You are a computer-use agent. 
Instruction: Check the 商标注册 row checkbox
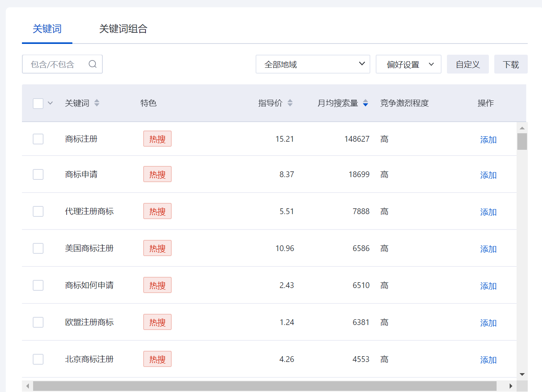(38, 139)
